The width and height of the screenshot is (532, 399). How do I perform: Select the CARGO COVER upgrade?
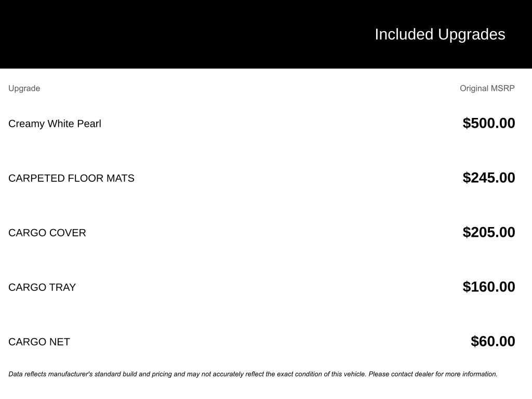(47, 233)
